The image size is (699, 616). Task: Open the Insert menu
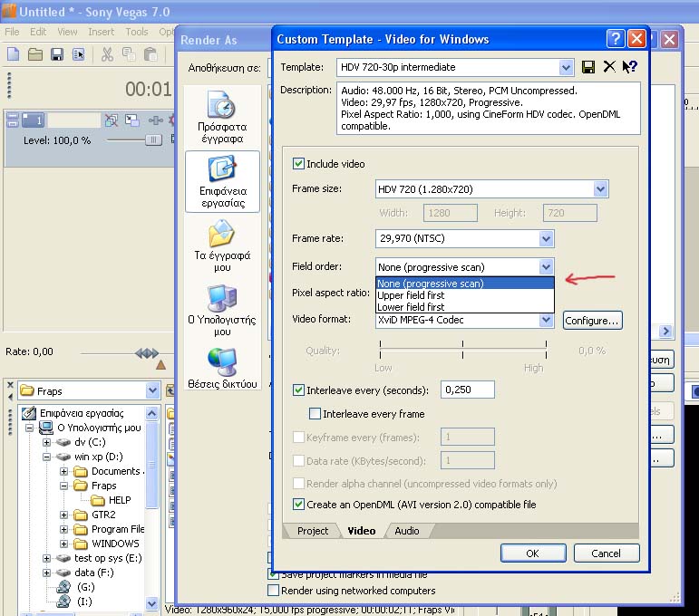pyautogui.click(x=102, y=32)
